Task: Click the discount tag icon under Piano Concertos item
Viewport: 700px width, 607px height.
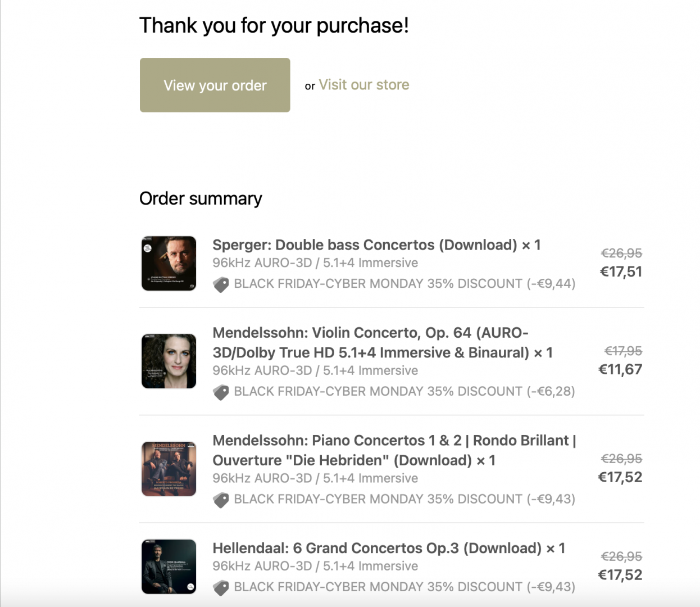Action: pos(221,500)
